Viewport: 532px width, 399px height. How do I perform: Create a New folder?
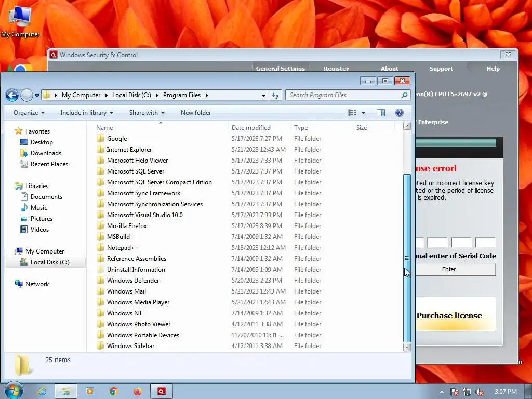pyautogui.click(x=196, y=113)
